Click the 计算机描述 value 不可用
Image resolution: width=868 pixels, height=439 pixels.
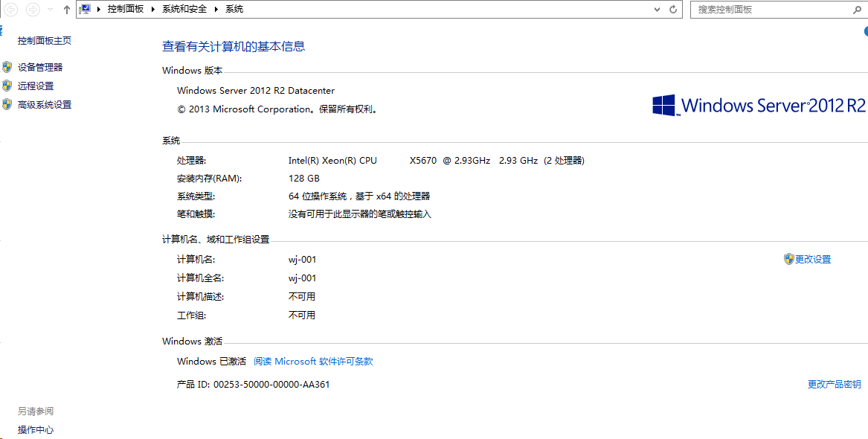(x=302, y=297)
